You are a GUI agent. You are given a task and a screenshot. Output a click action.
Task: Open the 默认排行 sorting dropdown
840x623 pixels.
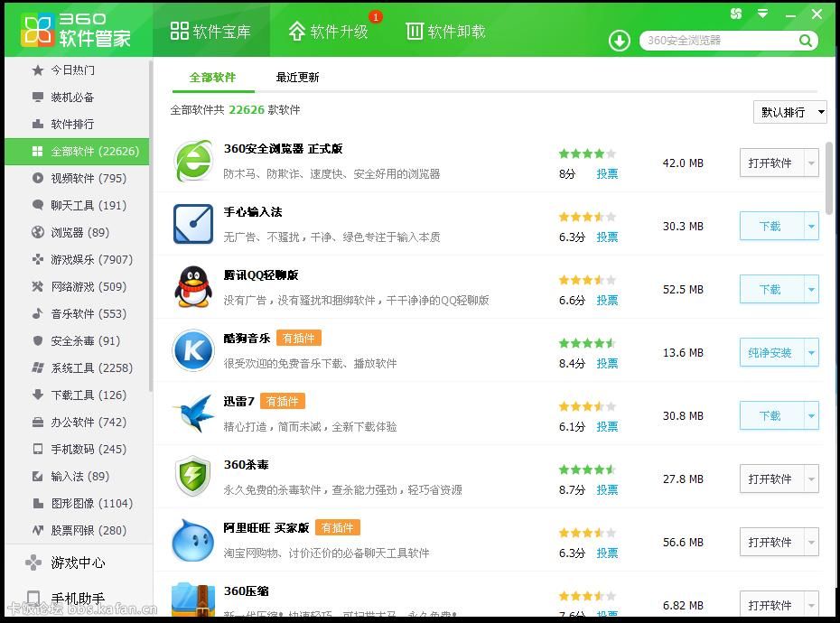pyautogui.click(x=789, y=112)
